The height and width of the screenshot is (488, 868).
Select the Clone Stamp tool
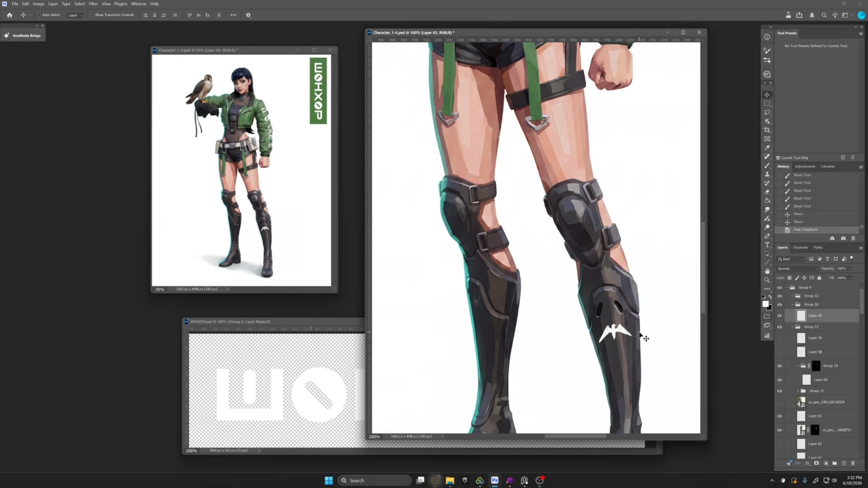(x=767, y=174)
